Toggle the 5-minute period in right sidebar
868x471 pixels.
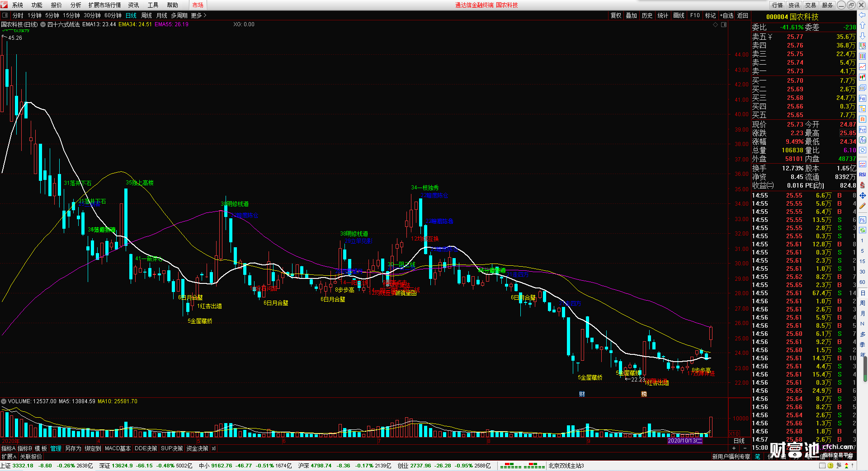[x=863, y=251]
